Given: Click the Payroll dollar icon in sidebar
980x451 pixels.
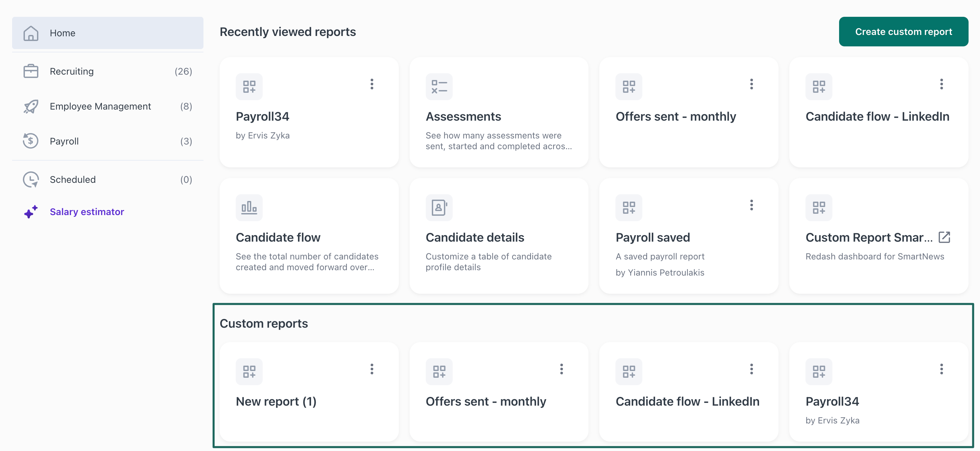Looking at the screenshot, I should (31, 141).
